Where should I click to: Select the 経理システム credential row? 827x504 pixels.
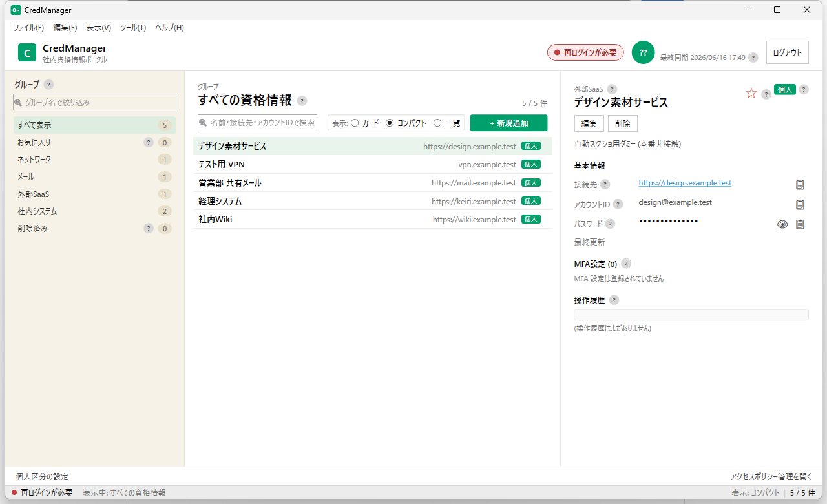[x=373, y=201]
